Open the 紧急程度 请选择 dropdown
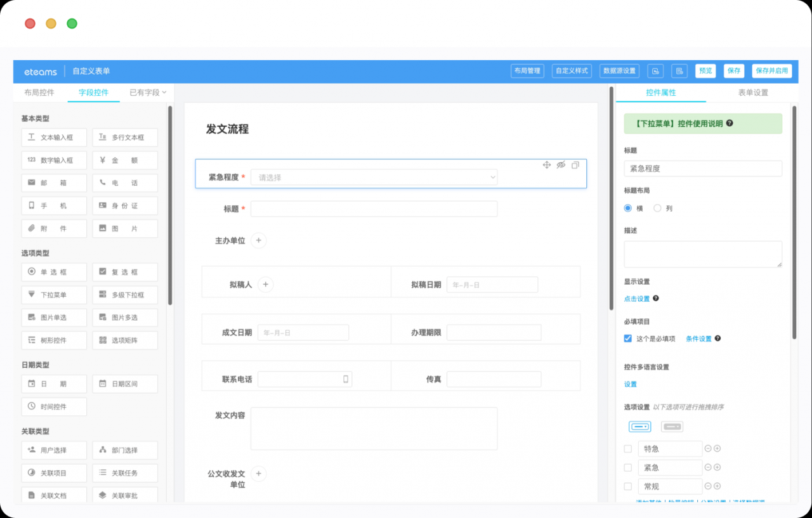This screenshot has width=812, height=518. click(374, 178)
